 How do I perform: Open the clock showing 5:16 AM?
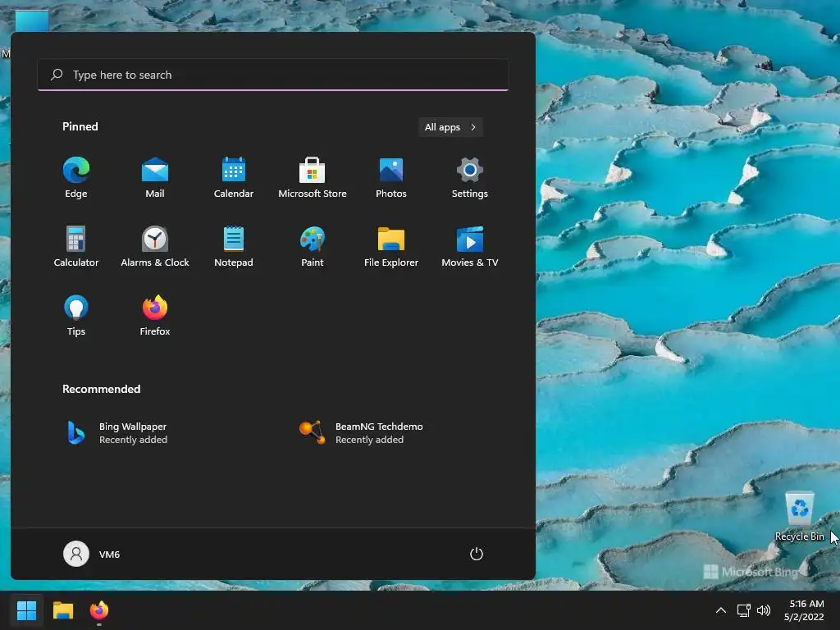[804, 610]
